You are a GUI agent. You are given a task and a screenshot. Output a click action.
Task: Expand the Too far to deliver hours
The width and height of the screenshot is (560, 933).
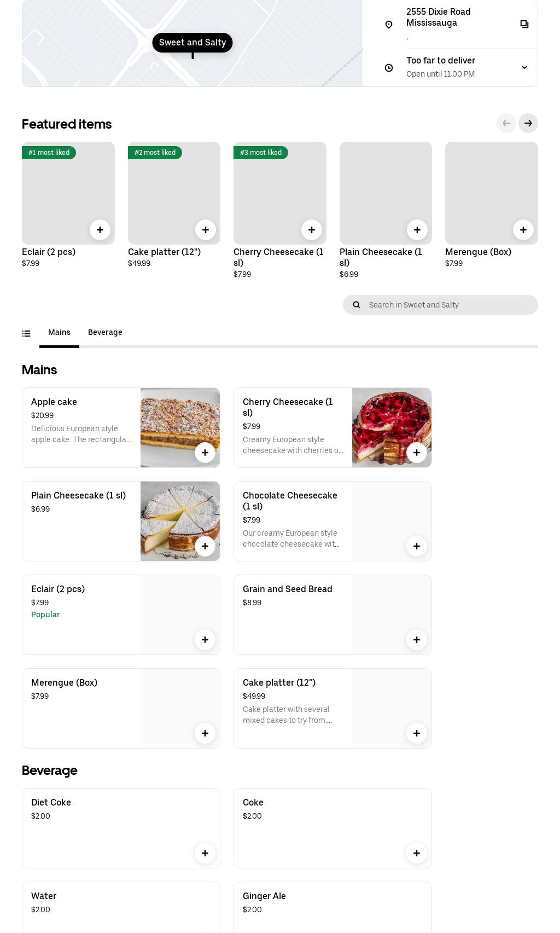point(524,67)
